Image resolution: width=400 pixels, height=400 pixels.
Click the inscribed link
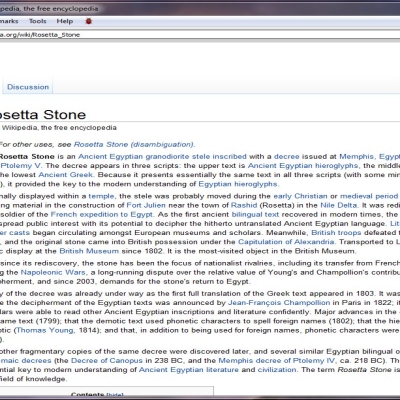click(x=230, y=156)
